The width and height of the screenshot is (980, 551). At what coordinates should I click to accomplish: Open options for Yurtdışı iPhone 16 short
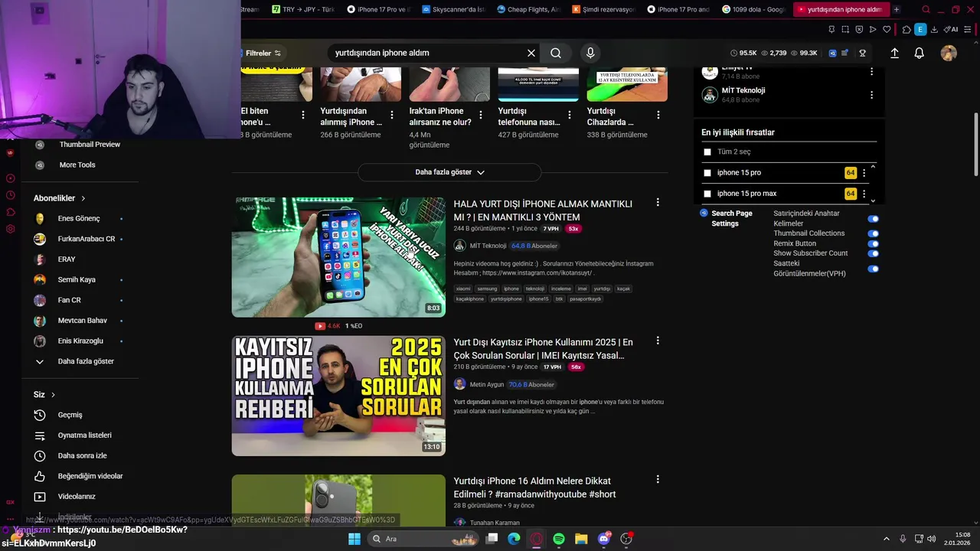coord(658,479)
